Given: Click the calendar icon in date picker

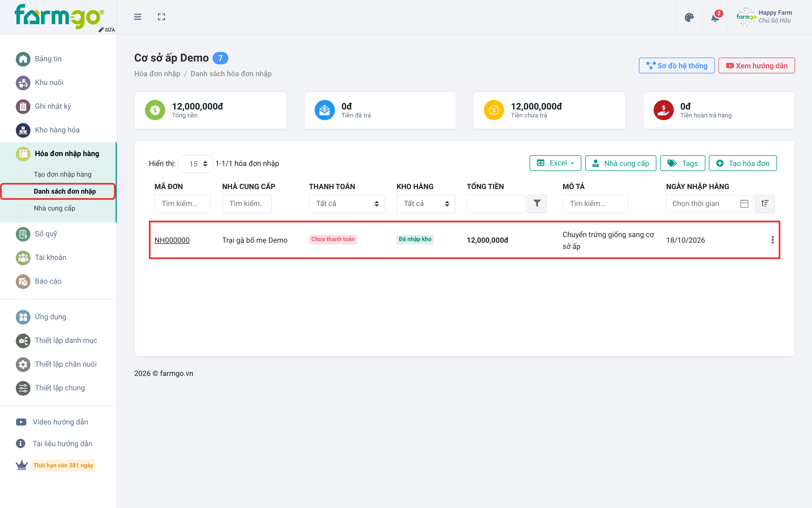Looking at the screenshot, I should (744, 203).
